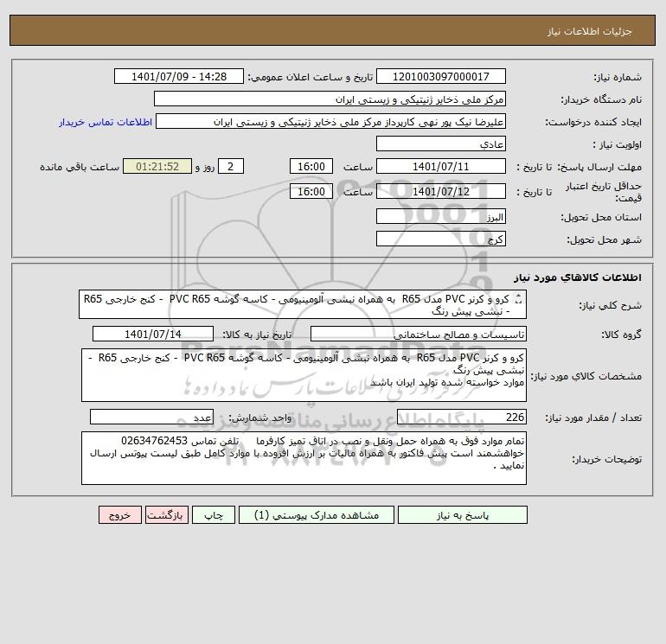Click the label تعداد / مقدار مورد نیاز
Image resolution: width=666 pixels, height=644 pixels.
[593, 418]
